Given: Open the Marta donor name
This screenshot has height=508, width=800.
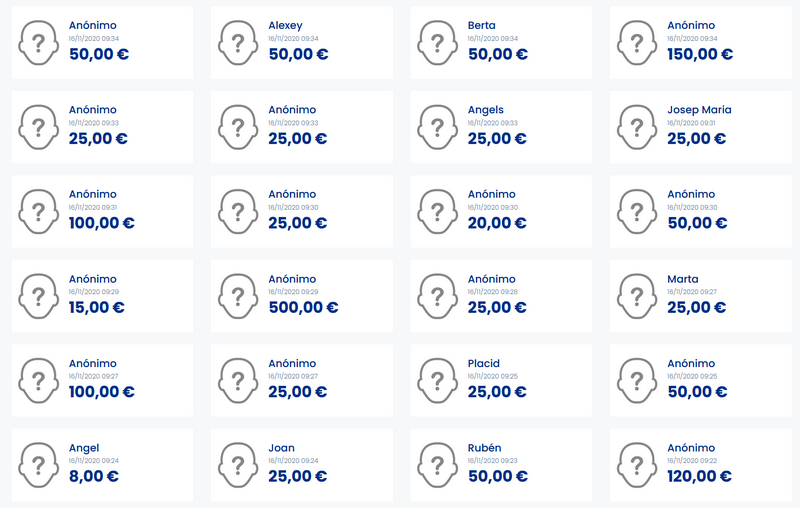Looking at the screenshot, I should click(x=683, y=279).
